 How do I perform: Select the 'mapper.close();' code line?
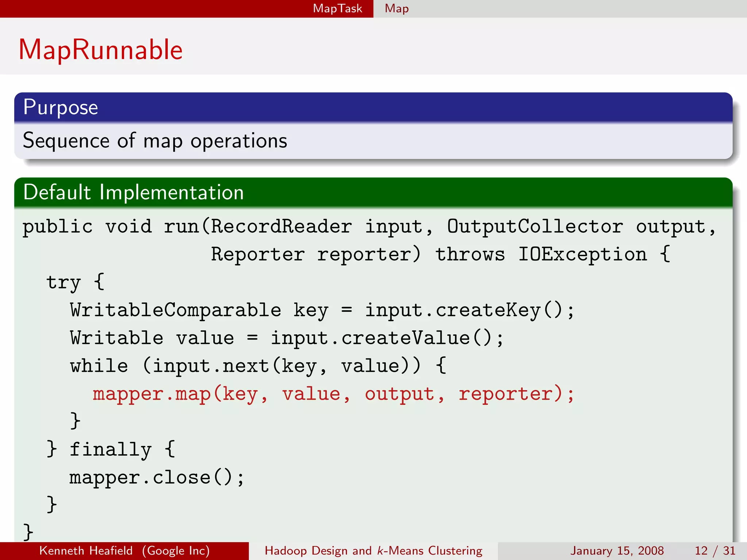157,477
